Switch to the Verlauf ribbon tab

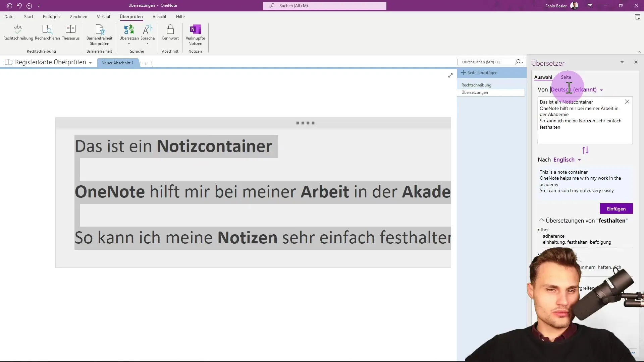point(104,16)
